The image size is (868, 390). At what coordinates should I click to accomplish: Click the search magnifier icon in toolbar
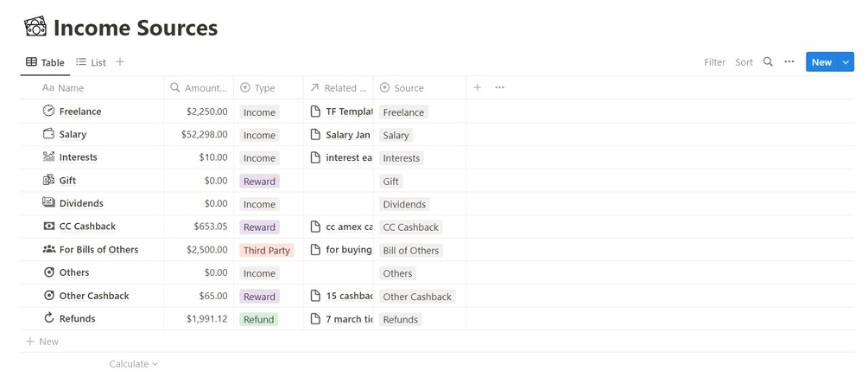[x=768, y=62]
